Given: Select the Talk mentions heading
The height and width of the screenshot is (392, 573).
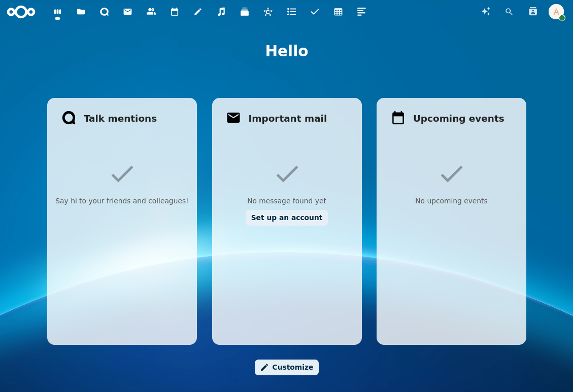Looking at the screenshot, I should click(120, 118).
